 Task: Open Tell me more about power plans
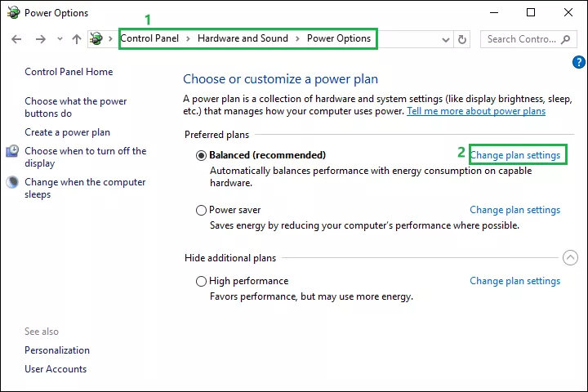476,111
